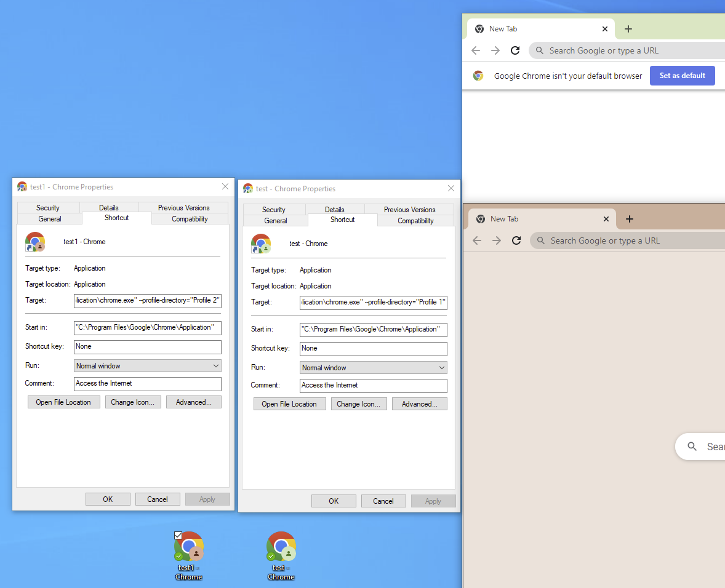
Task: Go back in the upper Chrome window
Action: [476, 50]
